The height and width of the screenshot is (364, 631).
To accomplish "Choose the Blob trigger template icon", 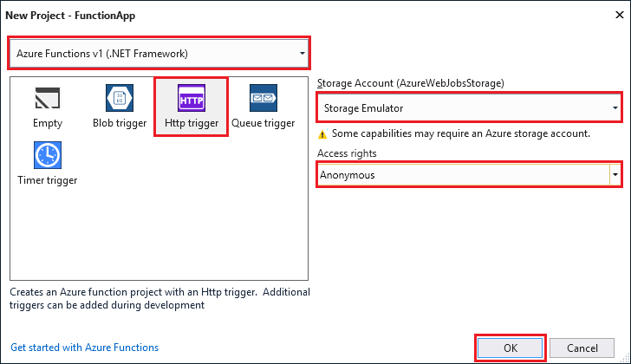I will click(x=120, y=98).
